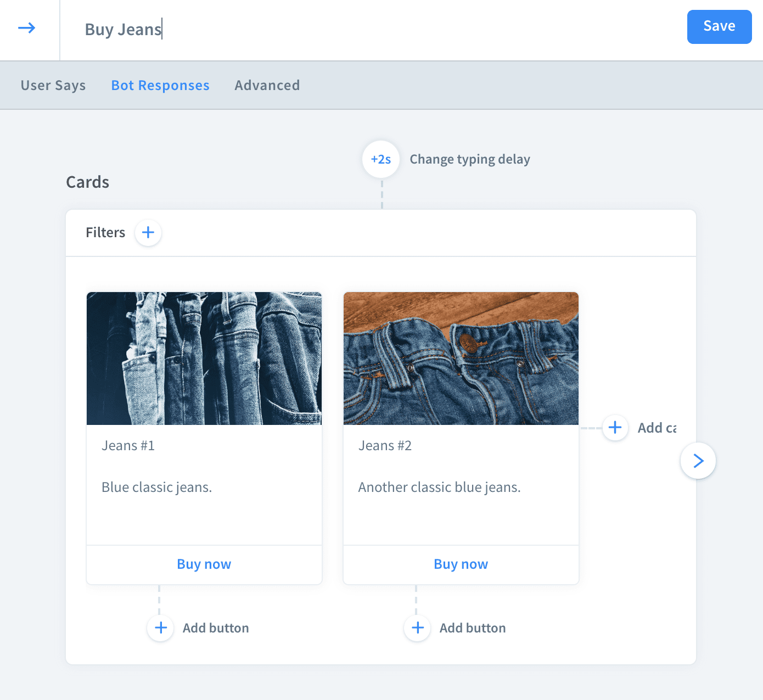763x700 pixels.
Task: Click the plus icon to add card
Action: pos(615,427)
